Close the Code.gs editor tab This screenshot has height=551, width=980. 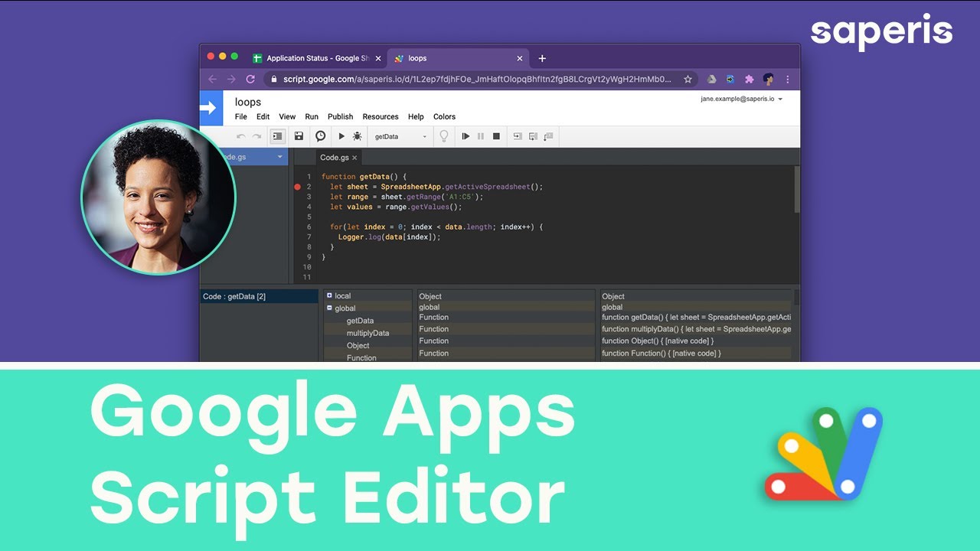click(354, 158)
